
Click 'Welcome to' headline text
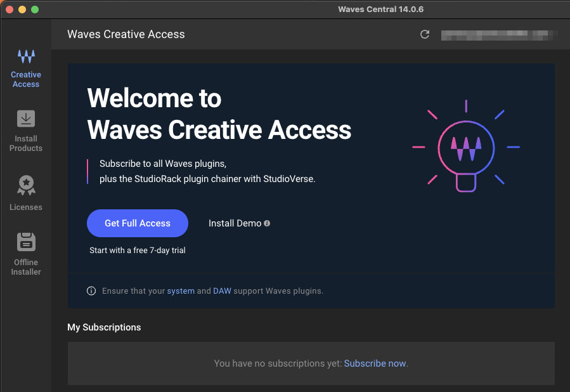[x=154, y=98]
